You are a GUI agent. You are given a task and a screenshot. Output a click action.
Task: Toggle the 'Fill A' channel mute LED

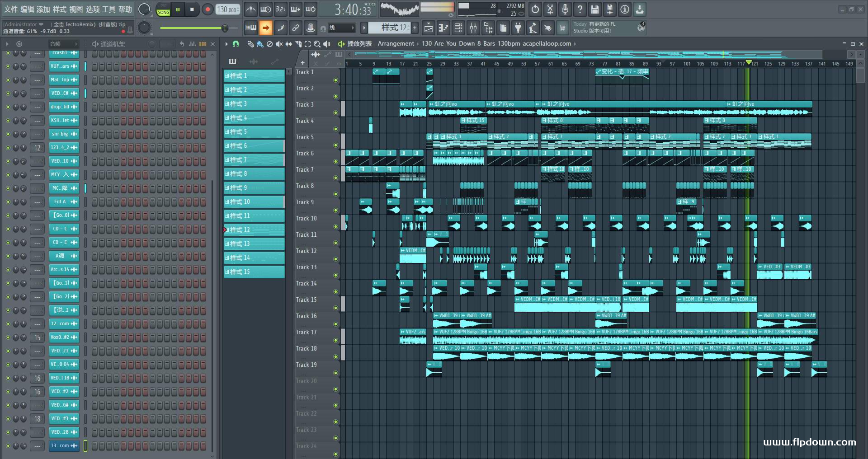(x=8, y=202)
